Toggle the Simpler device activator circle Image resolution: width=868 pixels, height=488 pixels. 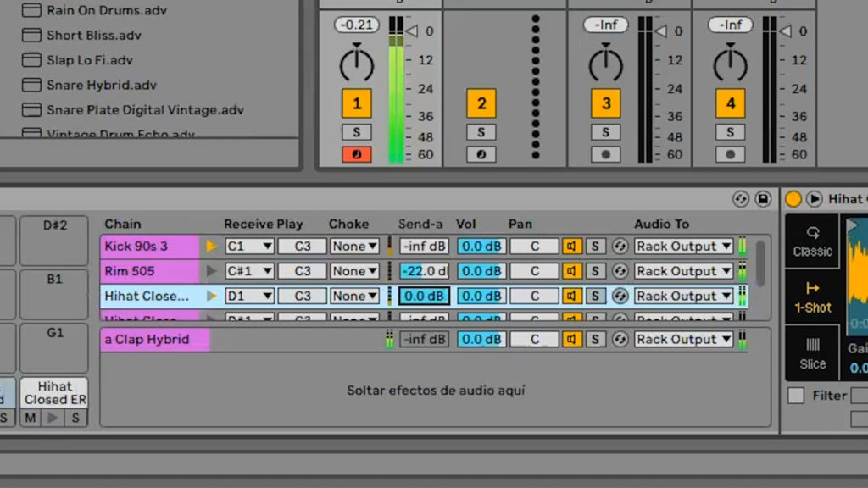click(792, 200)
